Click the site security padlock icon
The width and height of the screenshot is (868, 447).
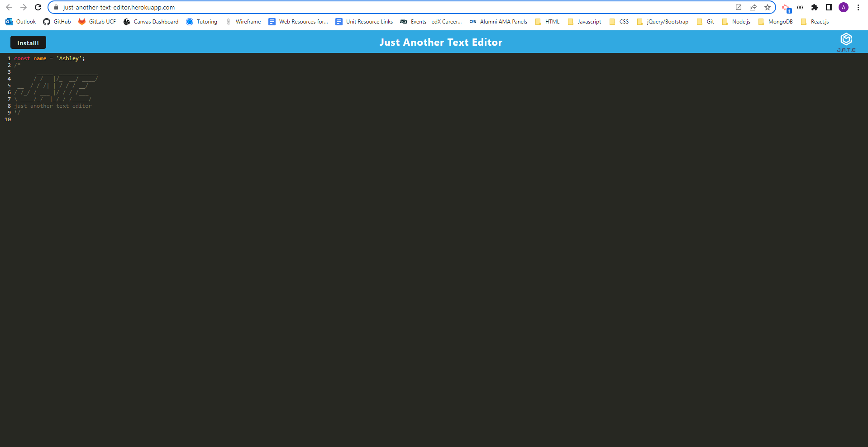click(55, 7)
